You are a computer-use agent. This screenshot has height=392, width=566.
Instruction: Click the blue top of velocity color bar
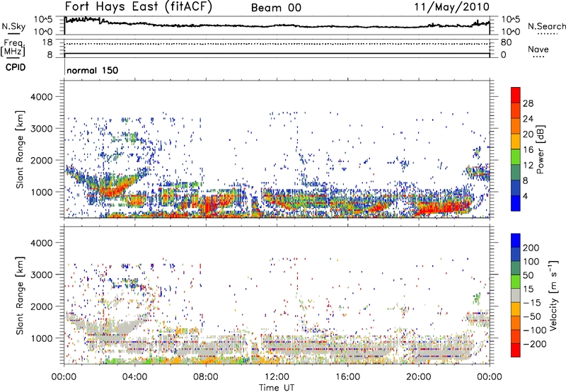click(516, 241)
